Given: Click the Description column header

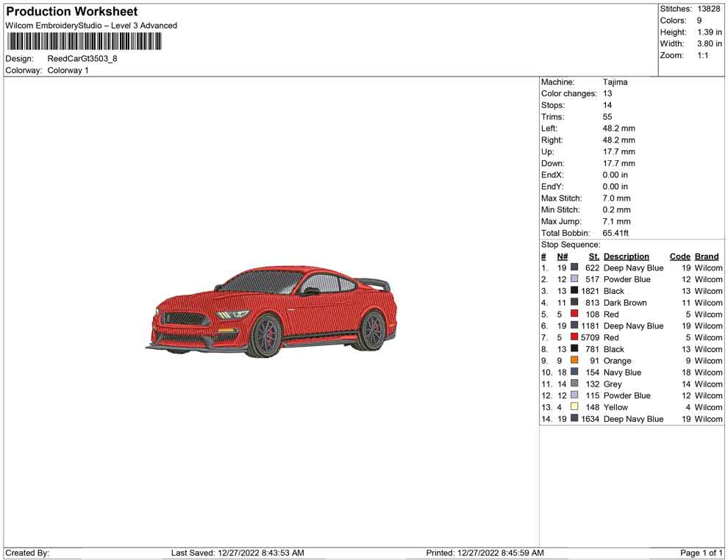Looking at the screenshot, I should [x=626, y=256].
